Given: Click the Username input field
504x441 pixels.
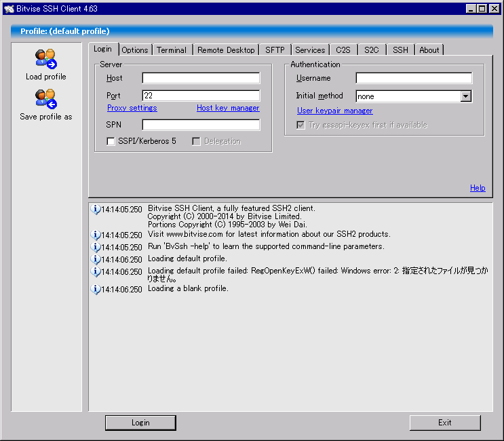Looking at the screenshot, I should click(414, 78).
